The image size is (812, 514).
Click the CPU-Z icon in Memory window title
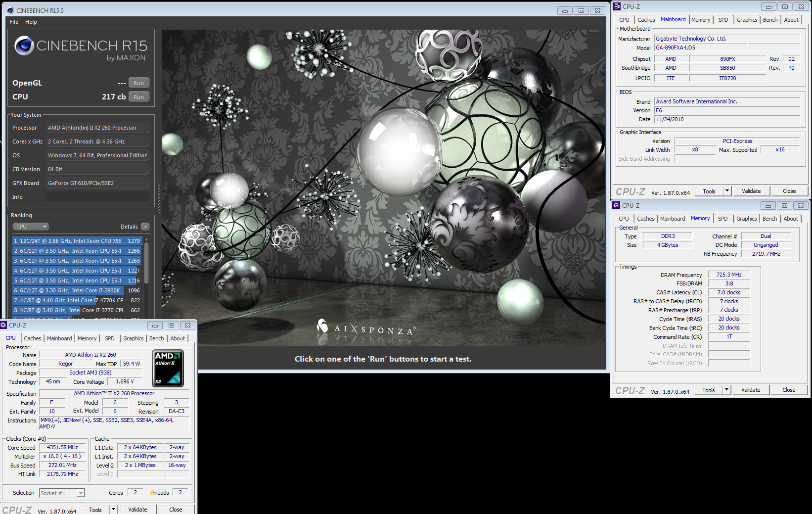point(616,205)
